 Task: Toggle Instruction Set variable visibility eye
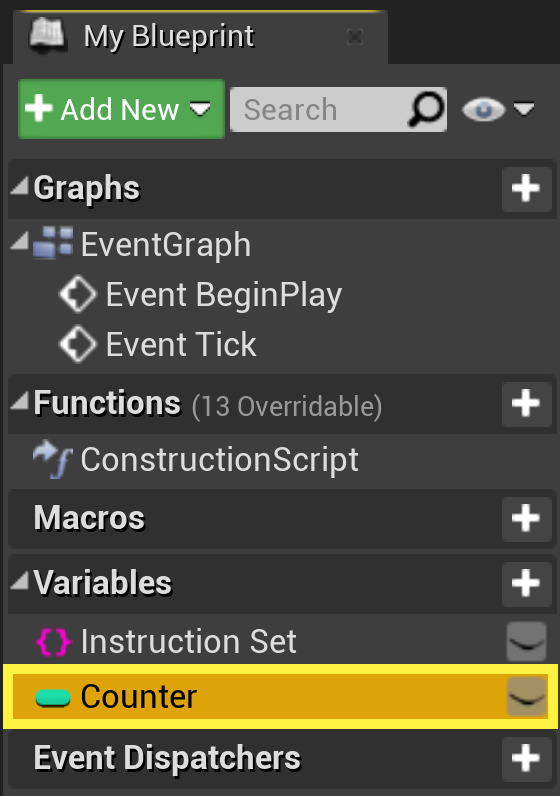coord(526,642)
